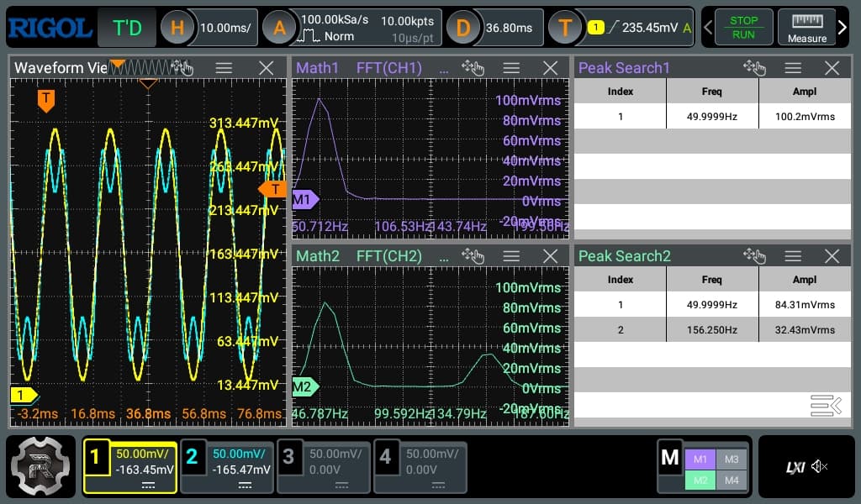
Task: Select the Channel 1 tab
Action: tap(129, 465)
